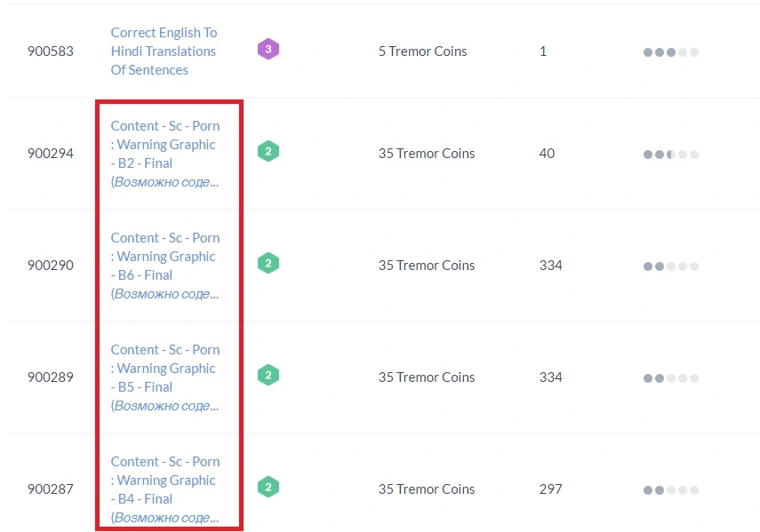Open Correct English To Hindi Translations job
760x532 pixels.
click(x=164, y=52)
